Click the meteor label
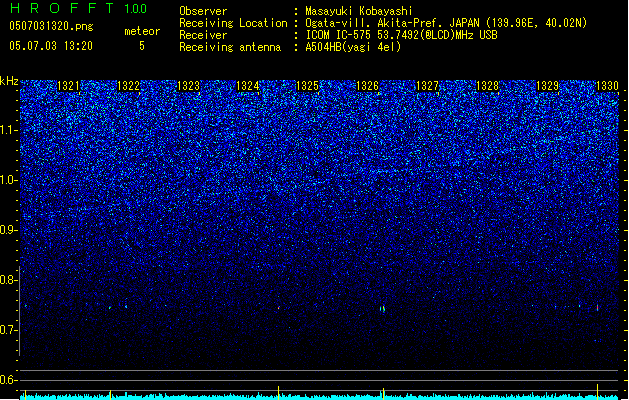Viewport: 629px width, 400px height. 142,31
